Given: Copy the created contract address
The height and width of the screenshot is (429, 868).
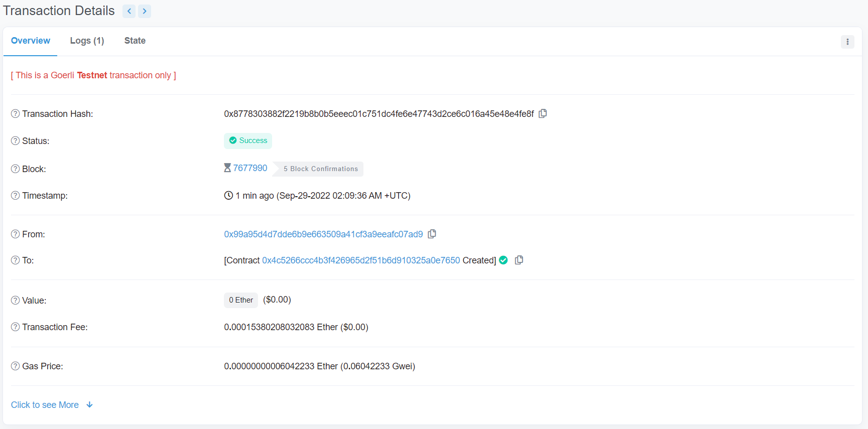Looking at the screenshot, I should click(519, 260).
